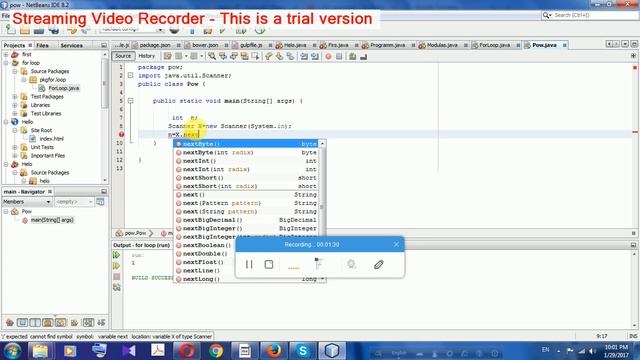640x360 pixels.
Task: Toggle Highlight Search icon in editor toolbar
Action: [x=244, y=56]
